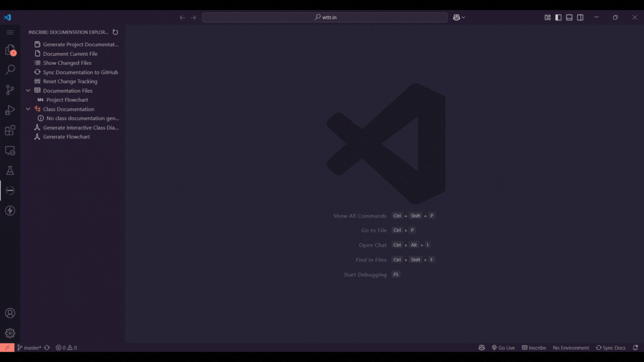This screenshot has width=644, height=362.
Task: Toggle the secondary side bar visibility
Action: (580, 17)
